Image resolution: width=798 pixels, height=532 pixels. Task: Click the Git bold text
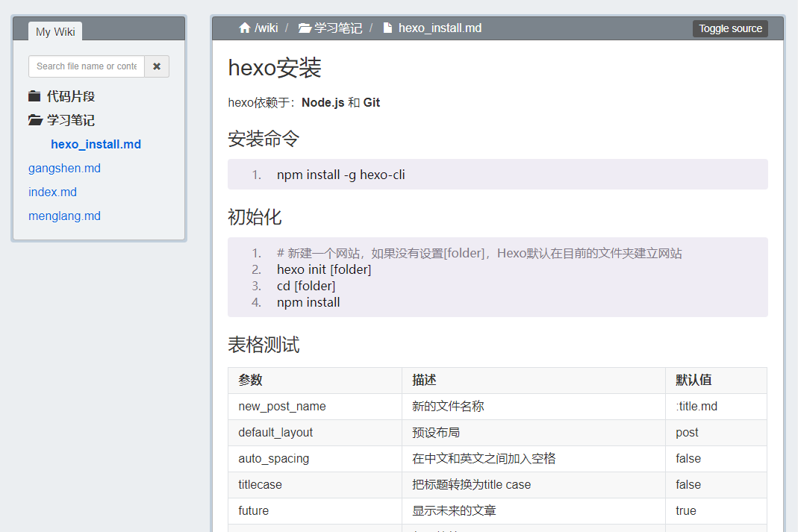pyautogui.click(x=372, y=103)
